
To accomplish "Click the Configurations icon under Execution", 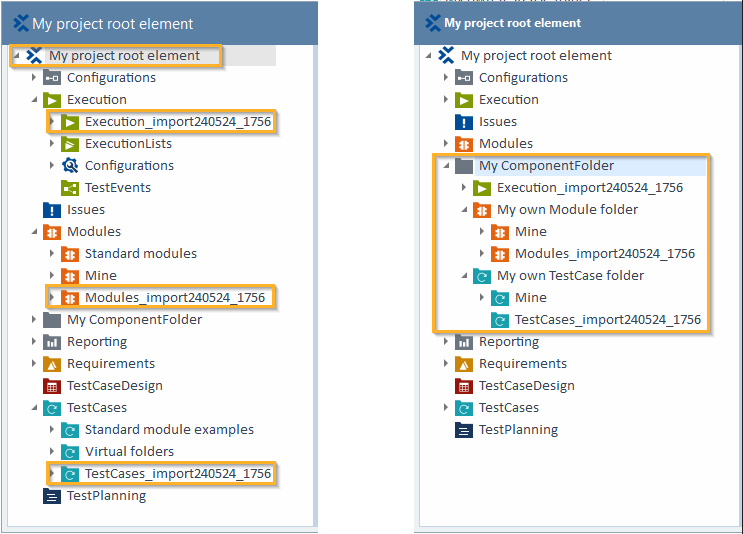I will coord(70,166).
